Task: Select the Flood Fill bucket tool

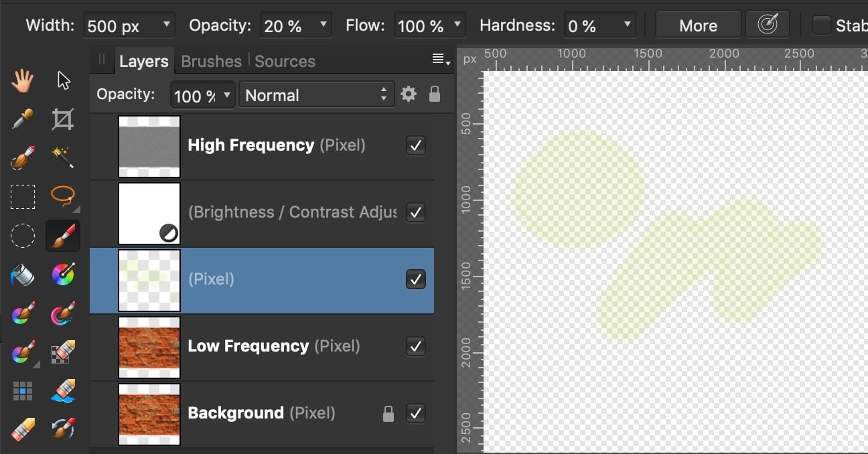Action: (22, 275)
